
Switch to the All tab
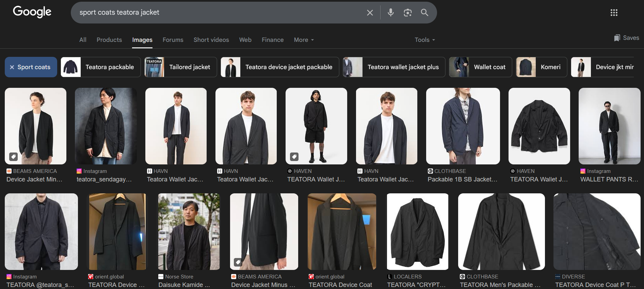(83, 40)
